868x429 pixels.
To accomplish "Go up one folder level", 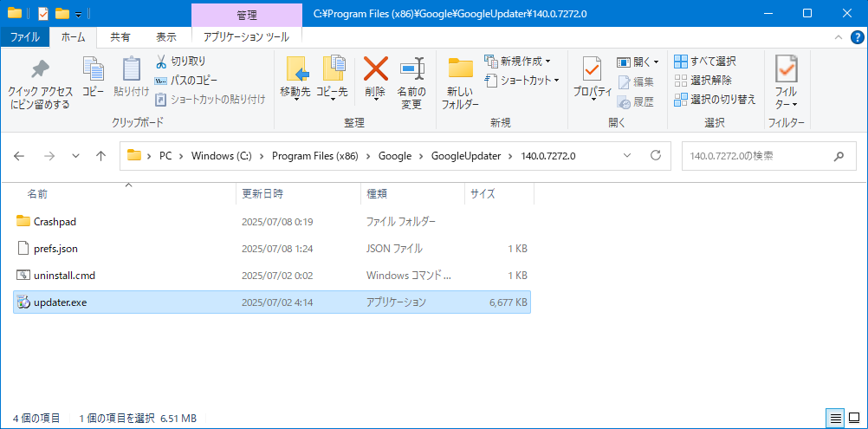I will [x=100, y=156].
